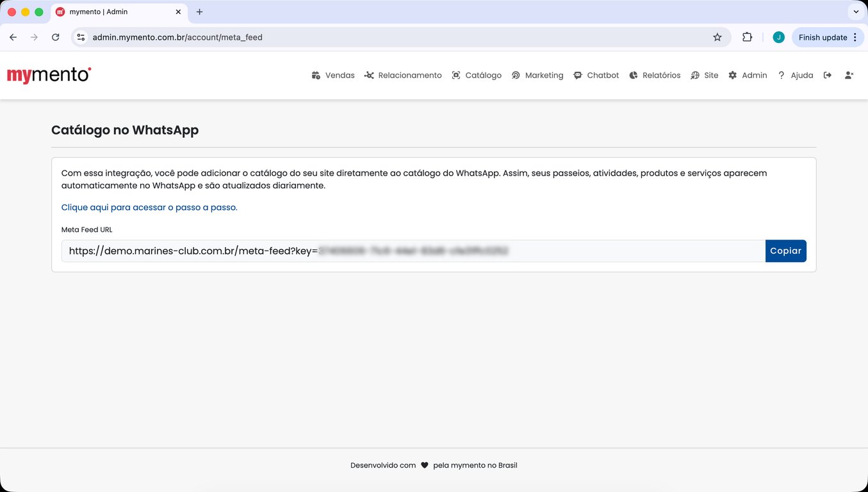Viewport: 868px width, 492px height.
Task: Click the Copiar button
Action: coord(785,251)
